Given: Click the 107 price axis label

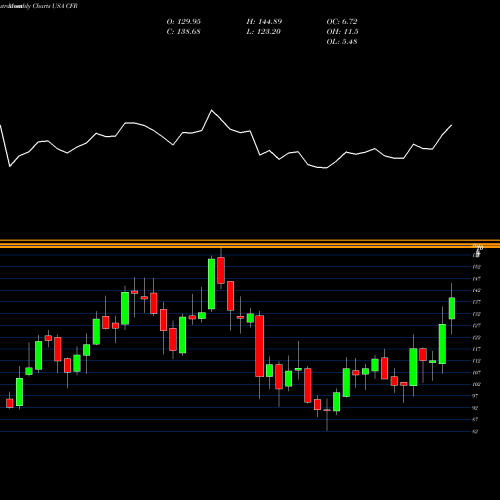Looking at the screenshot, I should (476, 373).
